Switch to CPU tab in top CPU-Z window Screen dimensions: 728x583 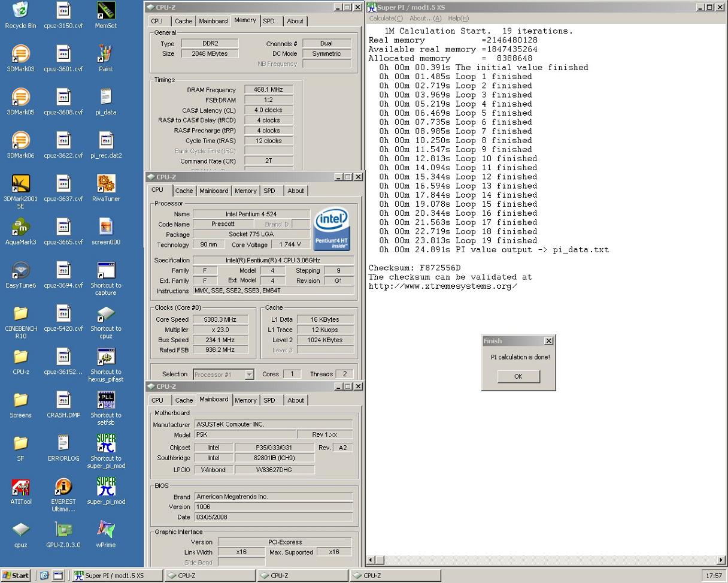point(157,21)
